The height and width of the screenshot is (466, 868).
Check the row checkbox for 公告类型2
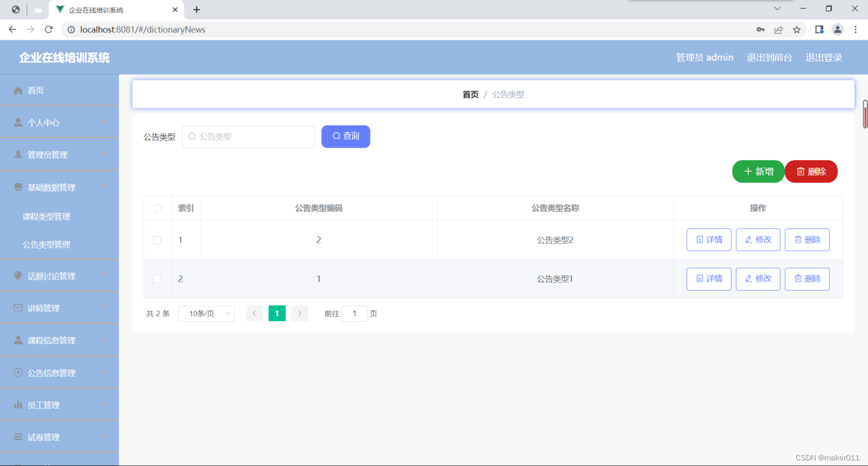coord(157,240)
